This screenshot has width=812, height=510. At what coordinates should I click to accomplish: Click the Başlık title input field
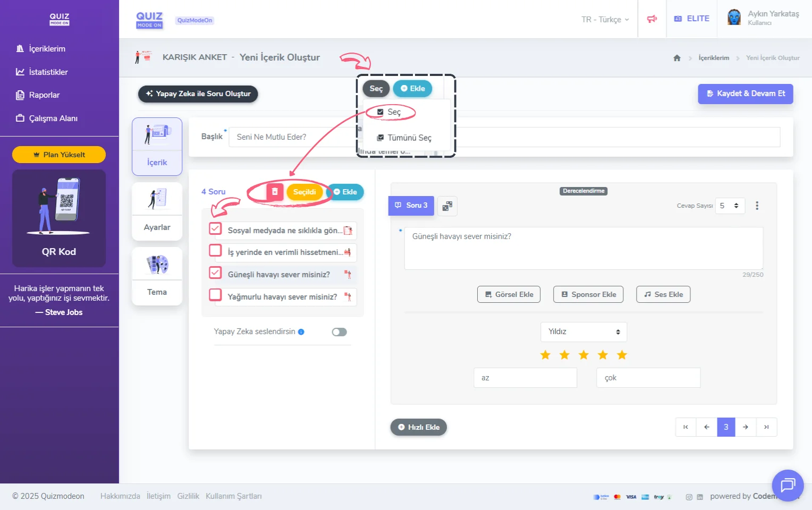[x=292, y=137]
